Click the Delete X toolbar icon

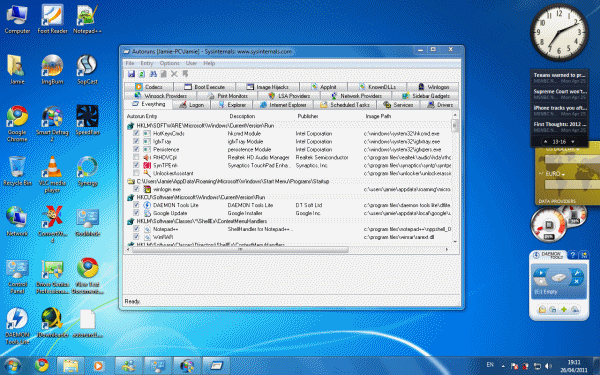[x=174, y=74]
